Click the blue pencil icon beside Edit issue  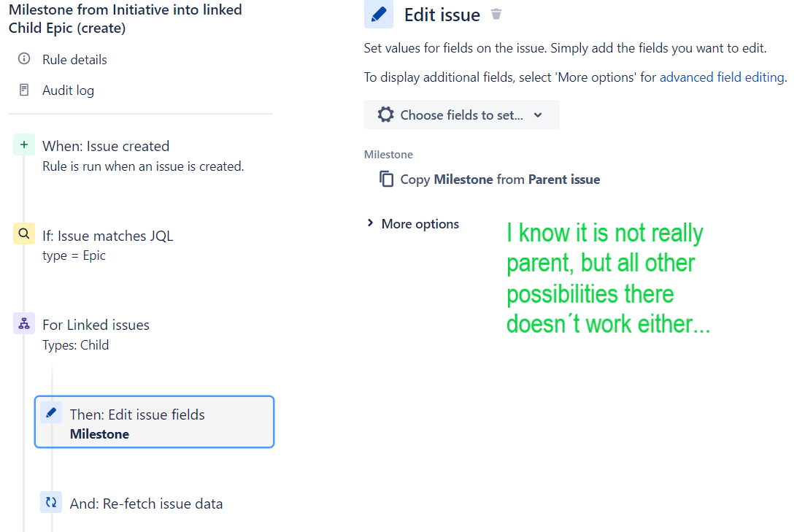click(x=378, y=14)
